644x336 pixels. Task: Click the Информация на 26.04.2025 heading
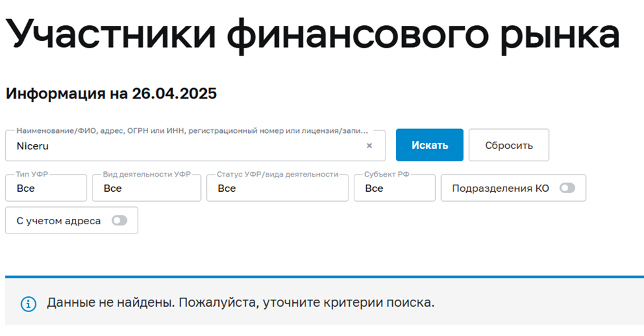111,94
